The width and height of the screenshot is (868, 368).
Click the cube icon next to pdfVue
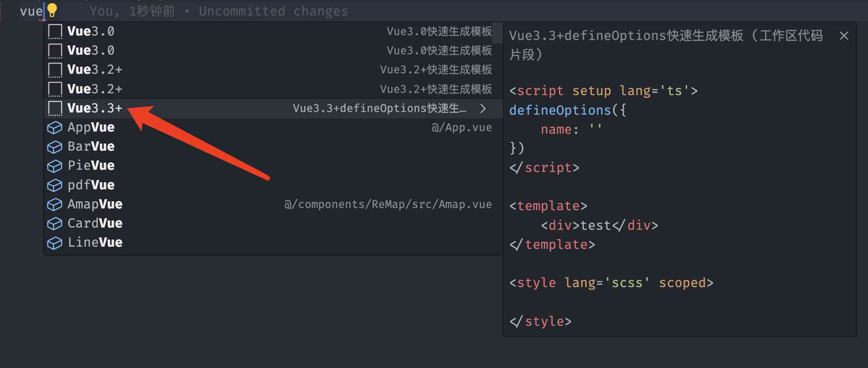[x=55, y=185]
